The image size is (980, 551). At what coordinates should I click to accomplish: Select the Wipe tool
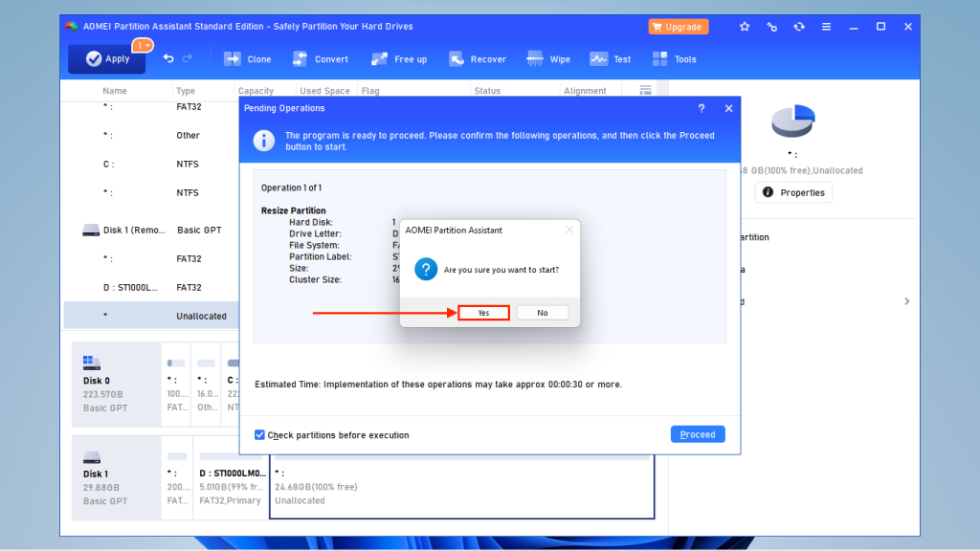click(548, 58)
